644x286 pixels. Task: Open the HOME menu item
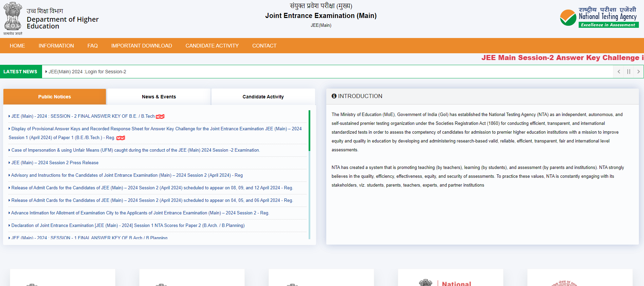coord(17,46)
